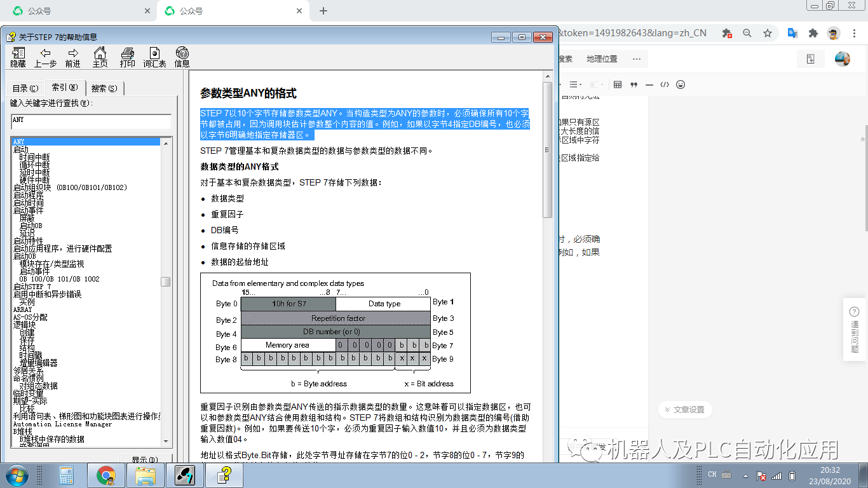Insert a code block in the editor
This screenshot has height=488, width=868.
pyautogui.click(x=665, y=85)
